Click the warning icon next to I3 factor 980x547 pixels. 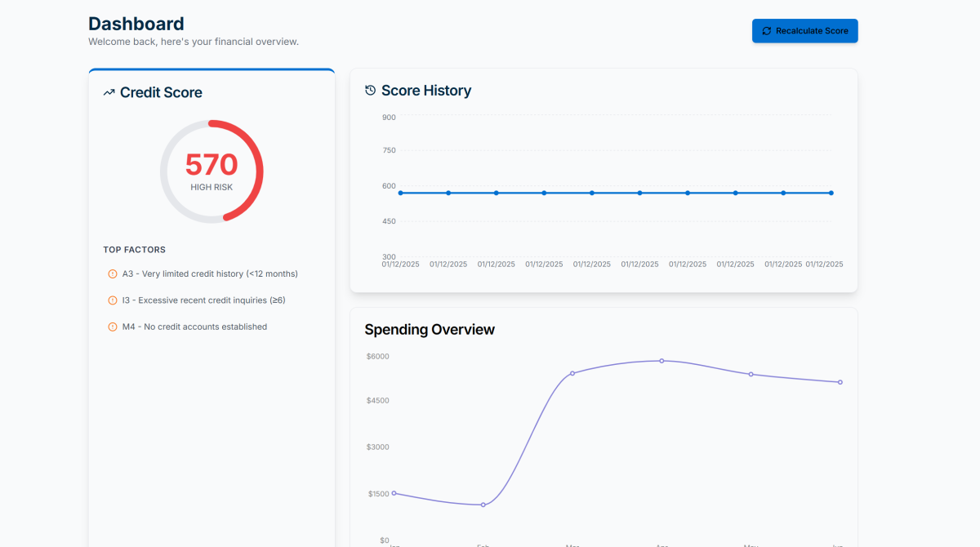[x=113, y=300]
